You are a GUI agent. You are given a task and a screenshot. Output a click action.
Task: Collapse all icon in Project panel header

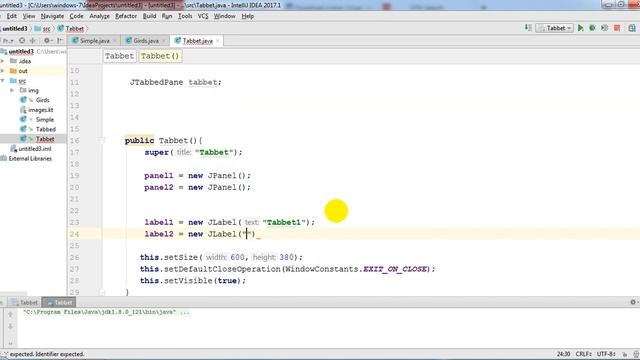pyautogui.click(x=33, y=40)
